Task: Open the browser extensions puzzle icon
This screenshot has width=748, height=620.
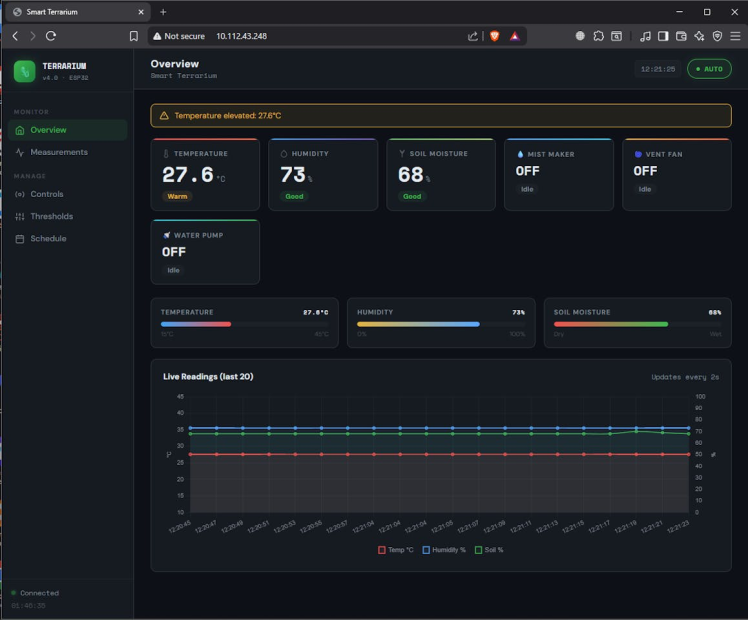Action: click(598, 36)
